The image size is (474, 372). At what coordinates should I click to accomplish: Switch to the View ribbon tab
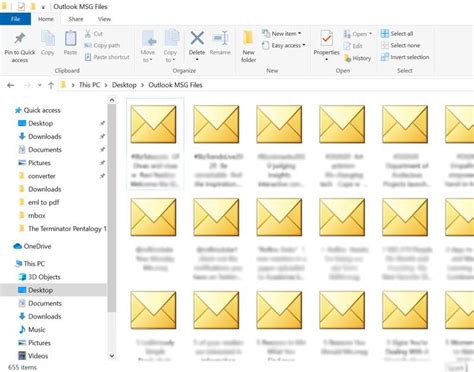point(104,19)
